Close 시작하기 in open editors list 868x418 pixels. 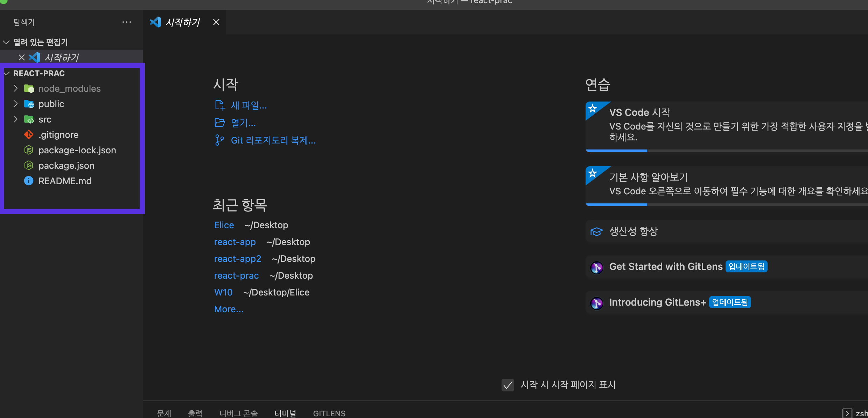click(x=22, y=57)
